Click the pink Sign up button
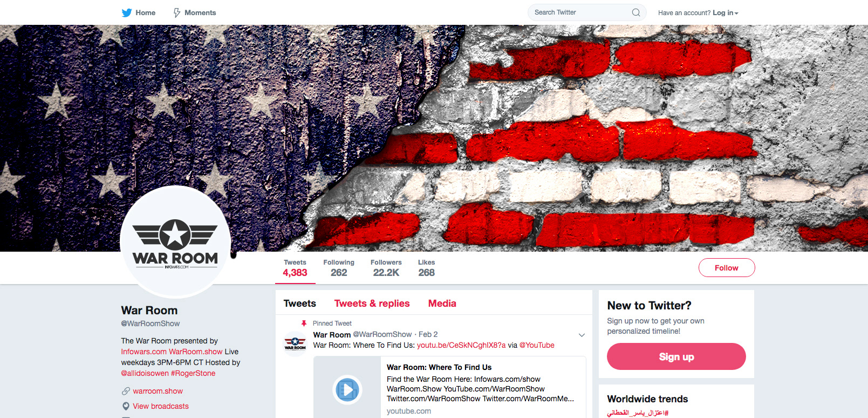 [x=676, y=356]
